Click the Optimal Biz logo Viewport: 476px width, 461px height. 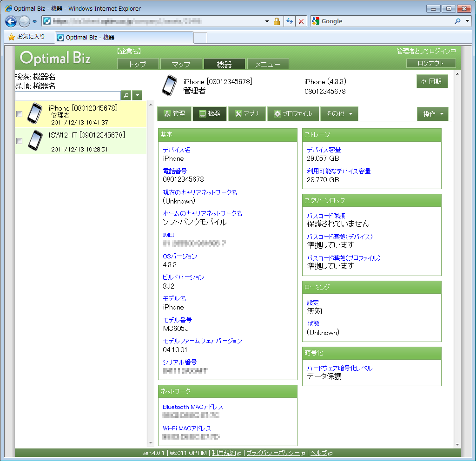pyautogui.click(x=55, y=58)
